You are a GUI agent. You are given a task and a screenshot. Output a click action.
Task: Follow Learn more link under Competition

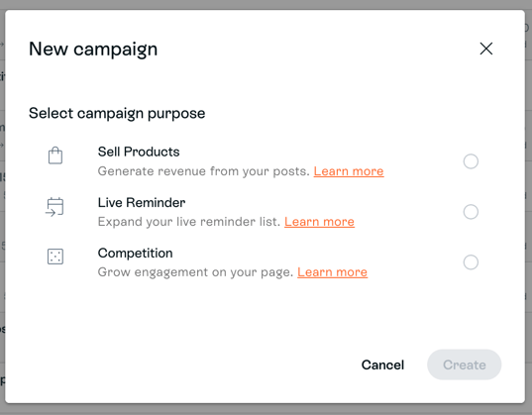point(332,272)
